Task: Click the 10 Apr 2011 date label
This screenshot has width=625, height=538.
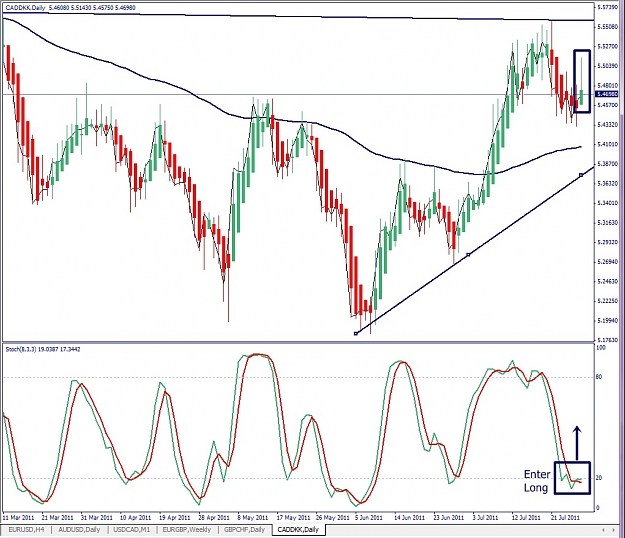Action: pos(136,518)
